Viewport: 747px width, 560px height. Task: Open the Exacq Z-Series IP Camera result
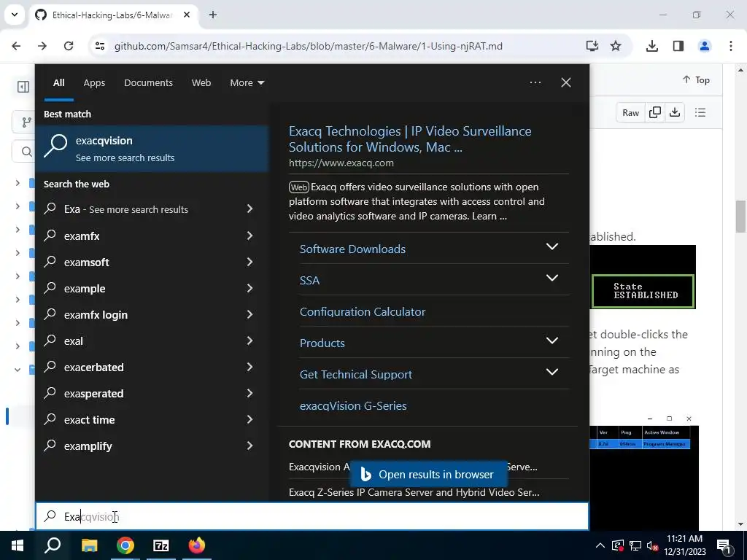click(414, 492)
